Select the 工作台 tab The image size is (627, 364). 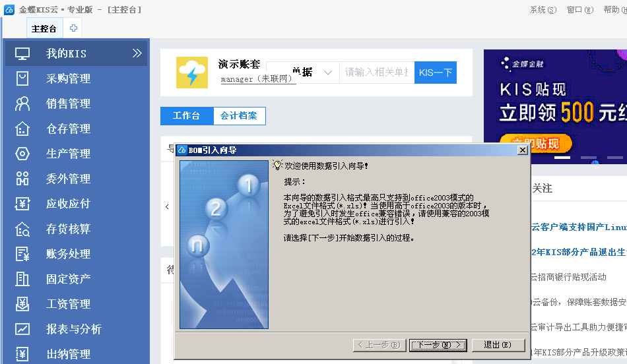(187, 116)
